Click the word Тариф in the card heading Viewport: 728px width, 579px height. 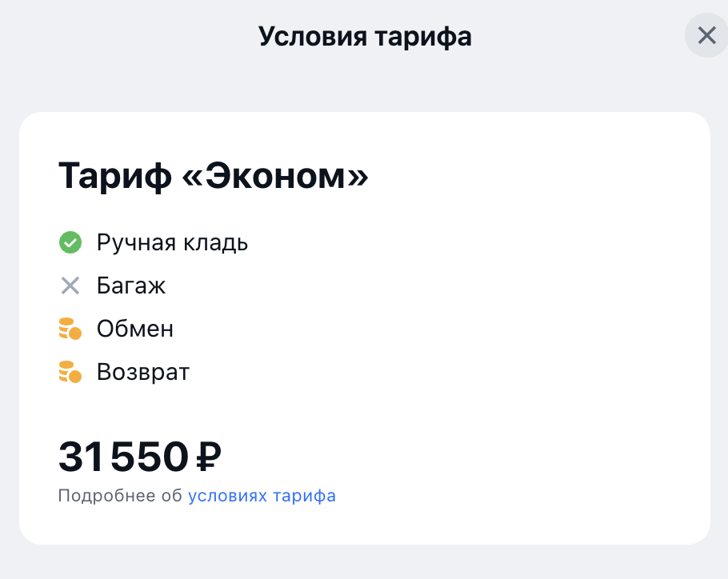coord(114,176)
